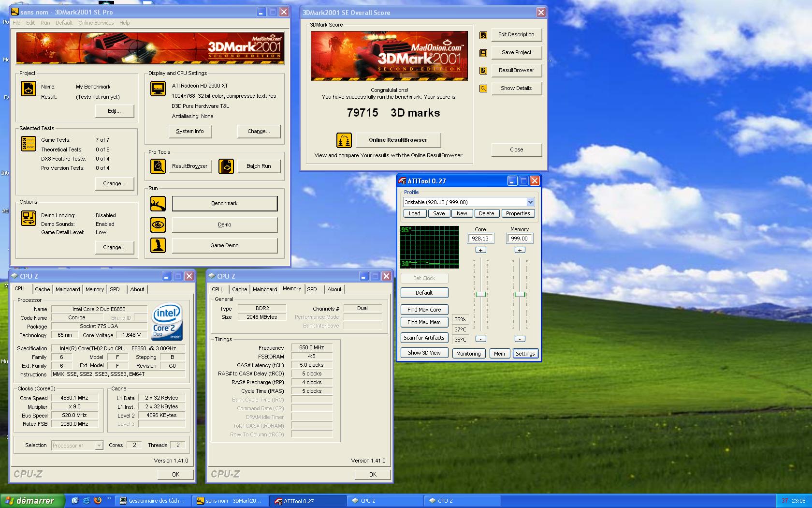This screenshot has height=508, width=812.
Task: Click the Online ResultBrowser button
Action: 398,140
